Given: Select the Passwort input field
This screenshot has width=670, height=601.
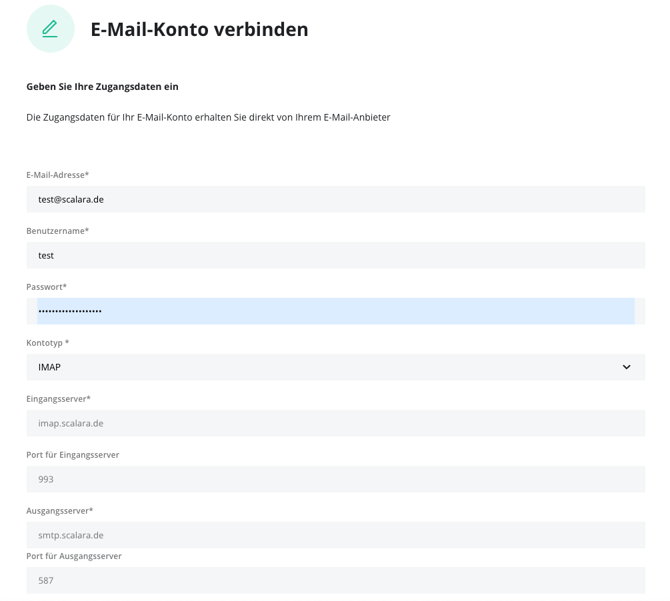Looking at the screenshot, I should click(335, 311).
